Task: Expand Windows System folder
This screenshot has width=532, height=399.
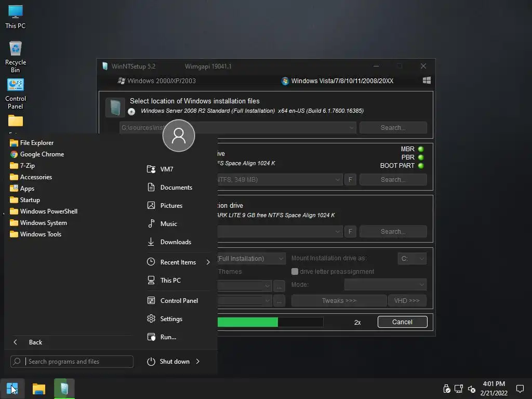Action: tap(38, 223)
